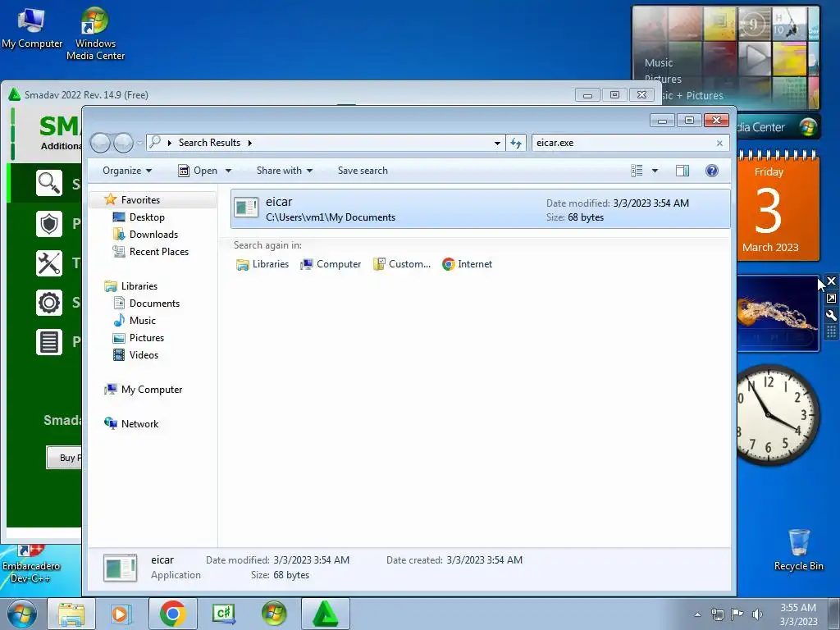Open the recent pages dropdown arrow
Viewport: 840px width, 630px height.
[139, 143]
